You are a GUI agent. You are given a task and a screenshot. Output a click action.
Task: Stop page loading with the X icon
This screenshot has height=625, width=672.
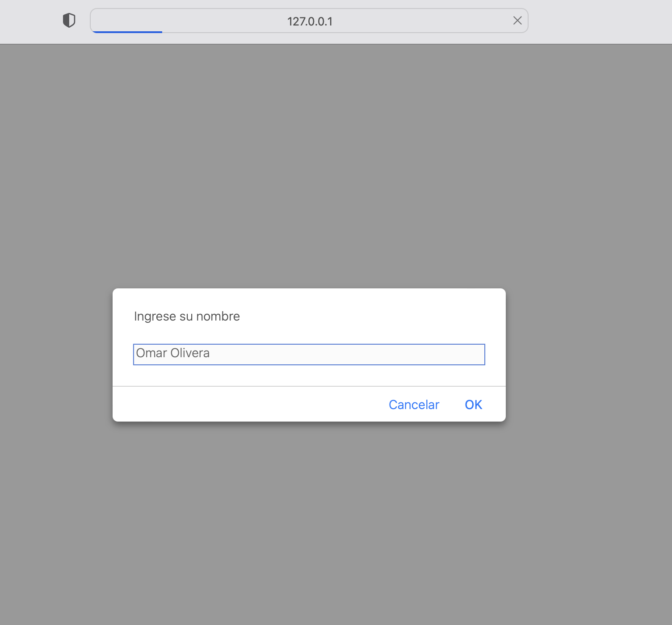517,21
